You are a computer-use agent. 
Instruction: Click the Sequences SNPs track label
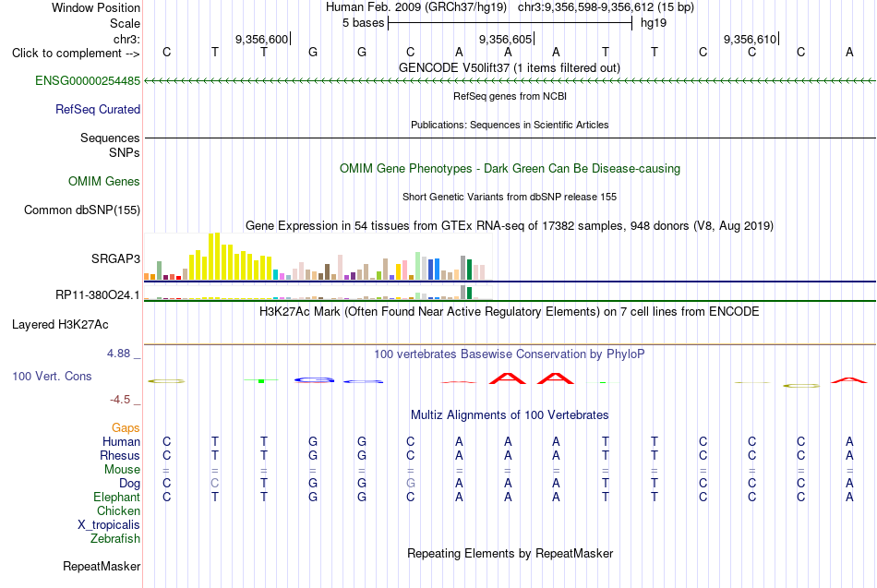[110, 145]
